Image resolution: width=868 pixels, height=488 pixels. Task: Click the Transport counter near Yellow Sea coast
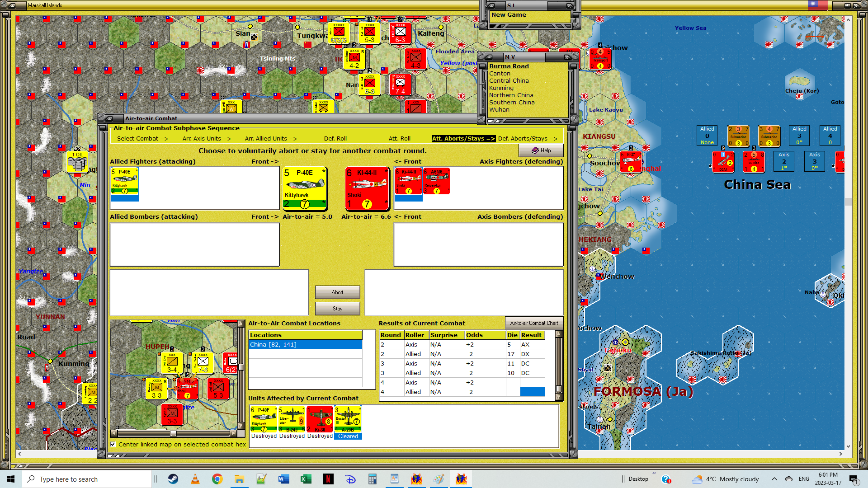[x=600, y=59]
